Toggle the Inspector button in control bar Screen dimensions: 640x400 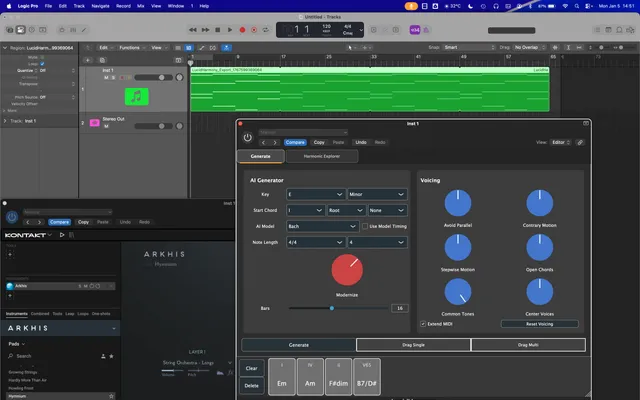click(20, 30)
